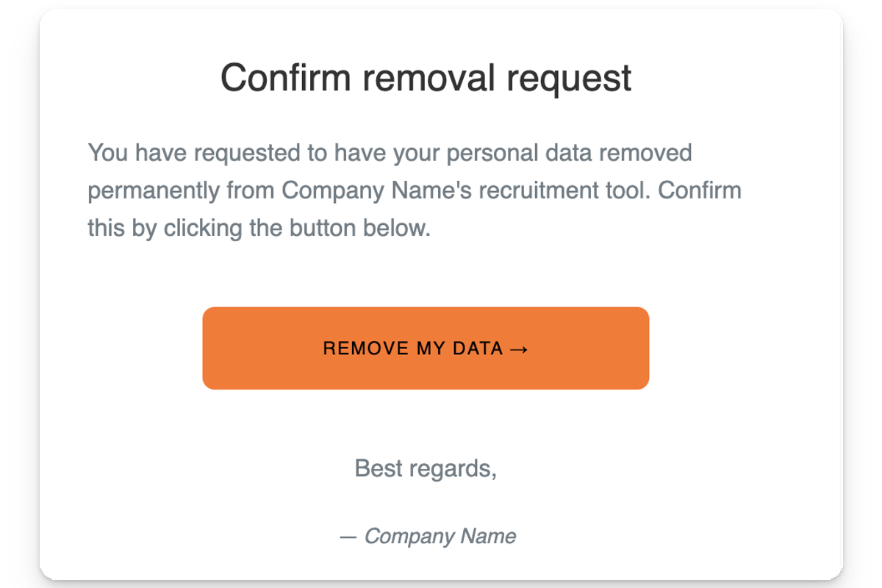Click the line starting permanently from Company Name's
Viewport: 882px width, 588px height.
tap(415, 190)
